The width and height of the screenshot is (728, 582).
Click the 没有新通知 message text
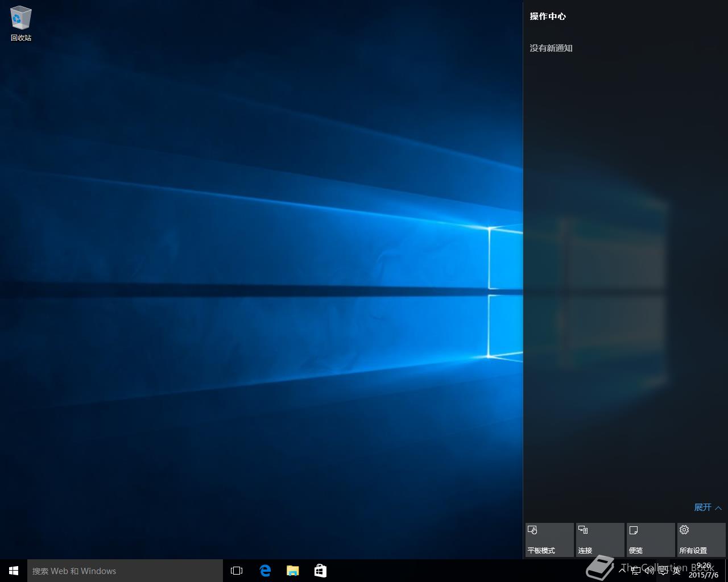point(551,48)
